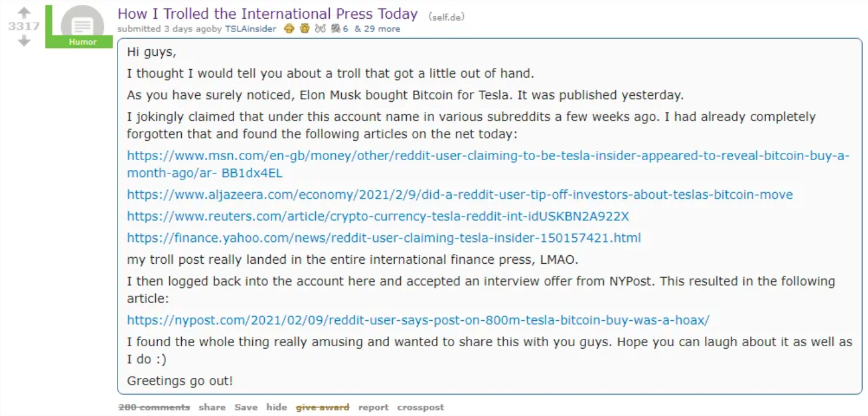The image size is (868, 416).
Task: Click the third outlined award icon
Action: point(320,29)
